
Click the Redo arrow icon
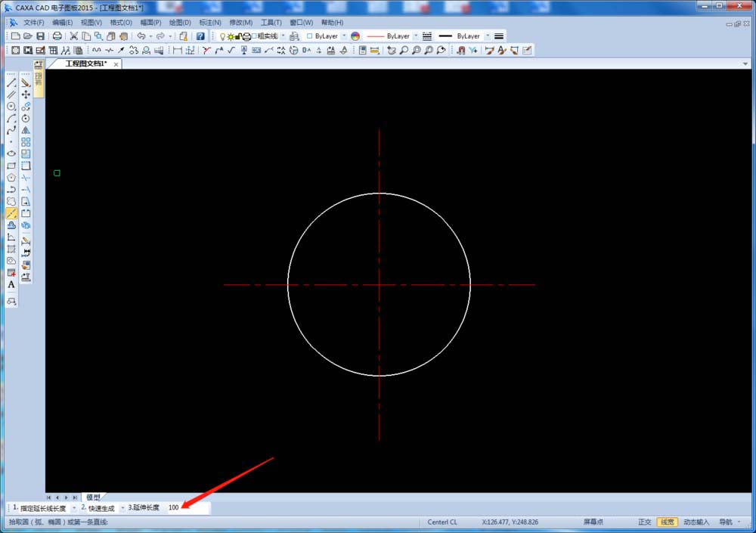[160, 36]
